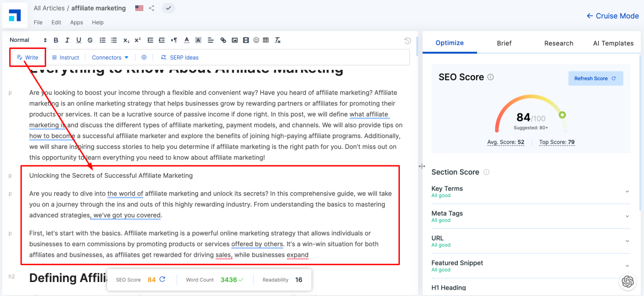
Task: Pick a text color from toolbar
Action: pos(186,40)
